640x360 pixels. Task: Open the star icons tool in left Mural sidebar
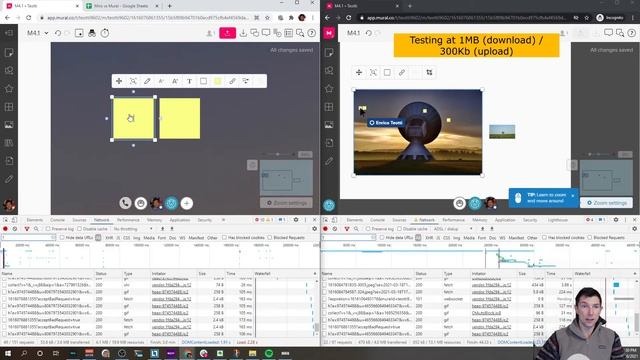point(9,89)
